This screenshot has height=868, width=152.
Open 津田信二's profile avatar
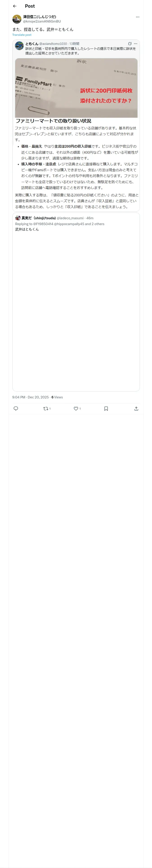pos(17,19)
